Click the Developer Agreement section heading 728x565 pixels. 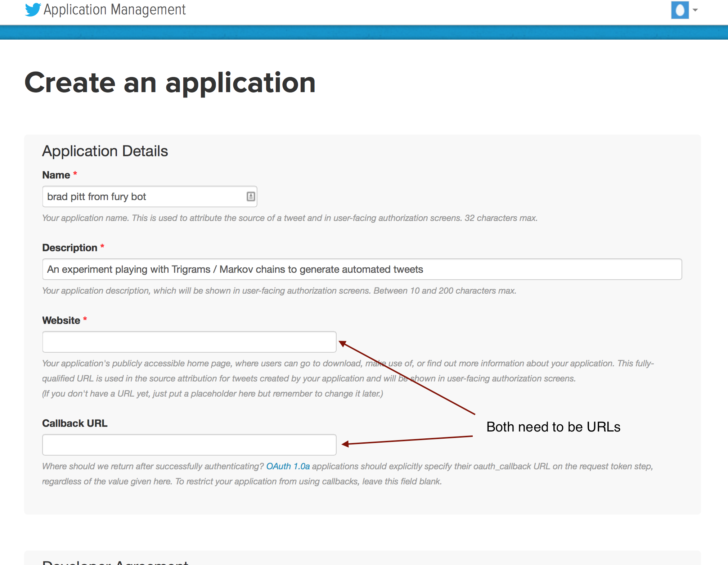tap(115, 562)
